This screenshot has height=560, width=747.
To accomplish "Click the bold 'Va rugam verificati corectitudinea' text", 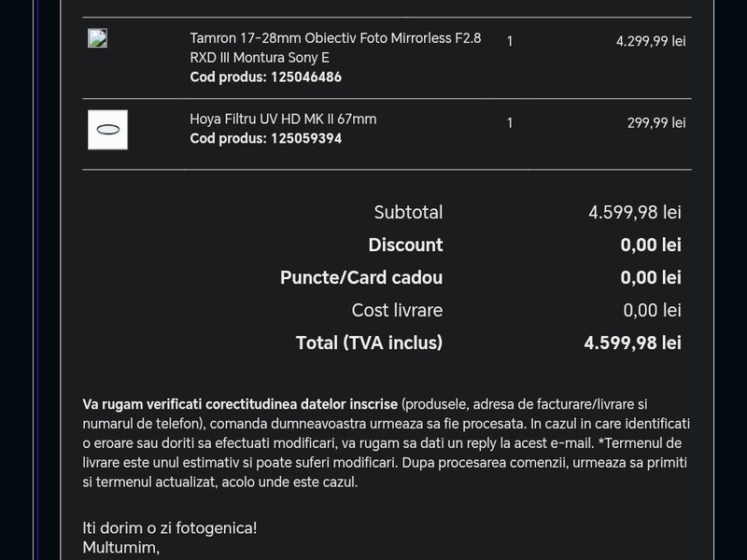I will [240, 404].
